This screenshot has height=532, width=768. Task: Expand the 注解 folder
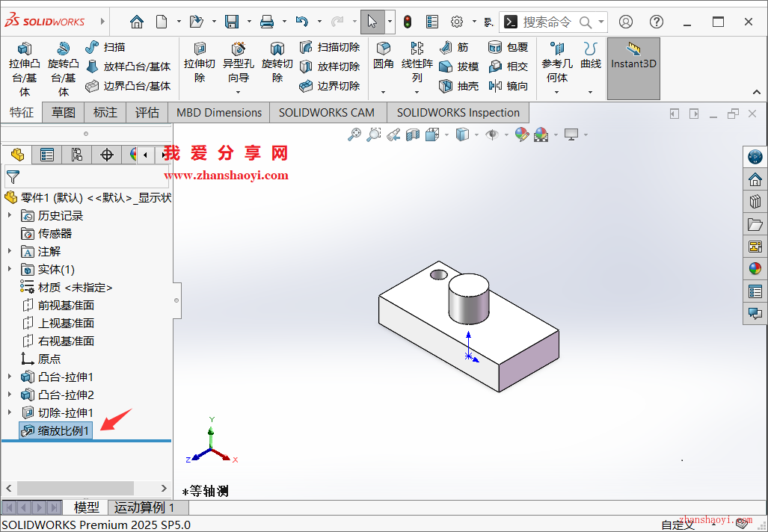point(9,251)
